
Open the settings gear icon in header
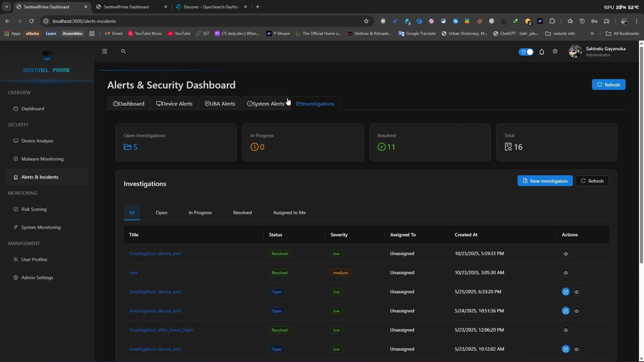pos(555,51)
